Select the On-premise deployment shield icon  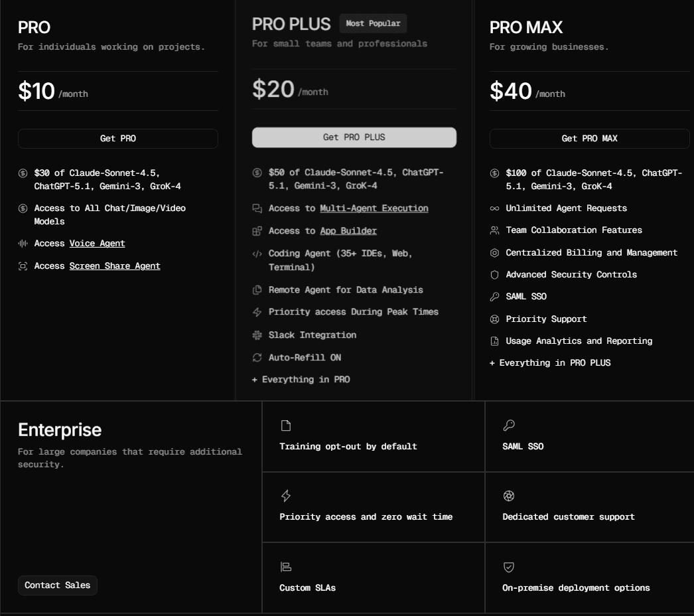509,566
